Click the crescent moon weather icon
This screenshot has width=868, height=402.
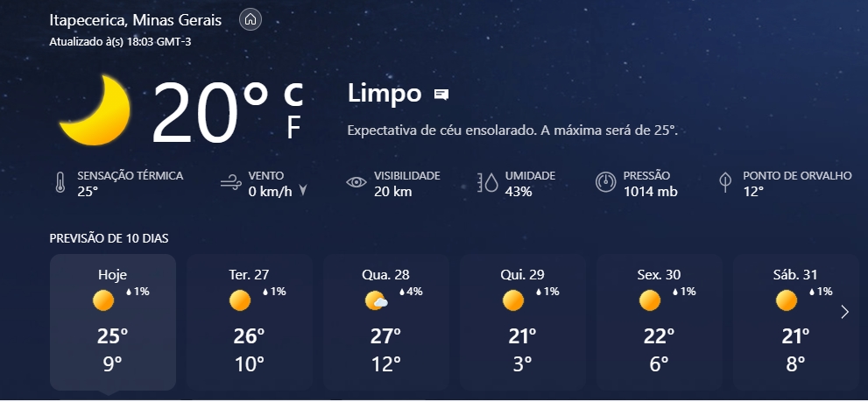click(95, 110)
